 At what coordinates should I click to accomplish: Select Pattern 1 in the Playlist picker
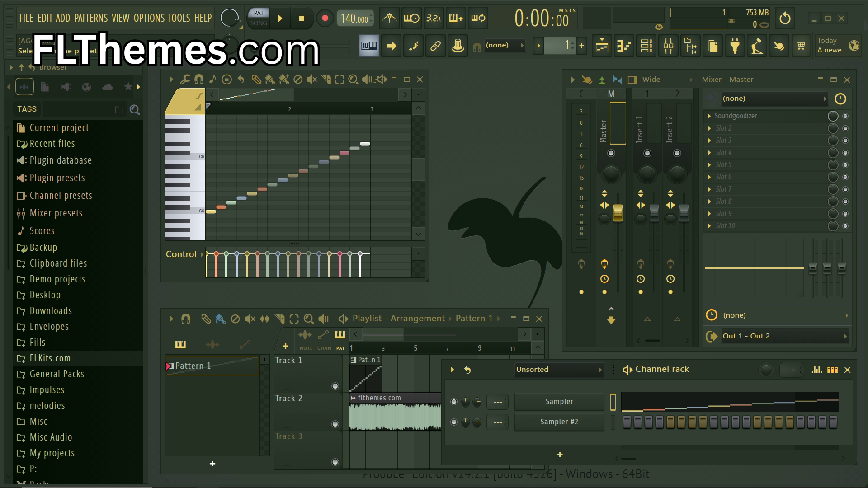(x=212, y=366)
